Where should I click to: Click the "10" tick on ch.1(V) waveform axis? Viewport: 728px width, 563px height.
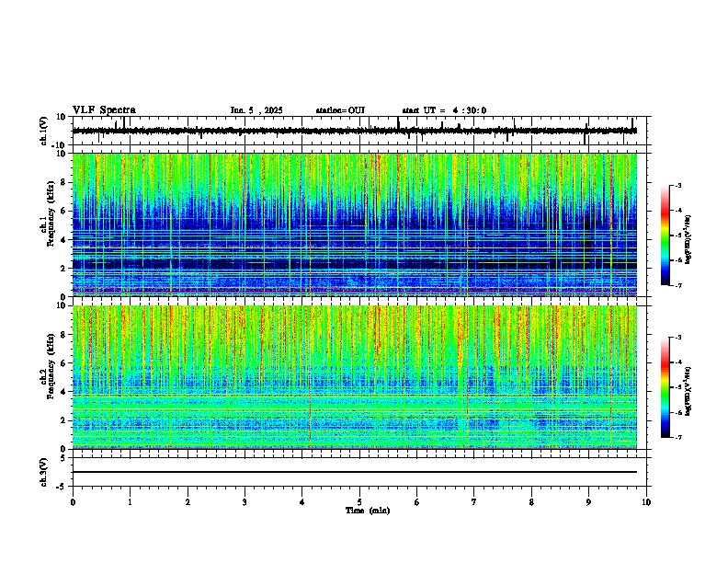(x=61, y=117)
